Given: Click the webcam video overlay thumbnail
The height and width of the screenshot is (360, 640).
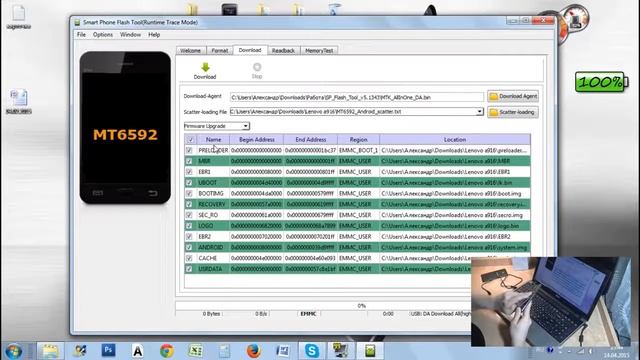Looking at the screenshot, I should (x=551, y=302).
